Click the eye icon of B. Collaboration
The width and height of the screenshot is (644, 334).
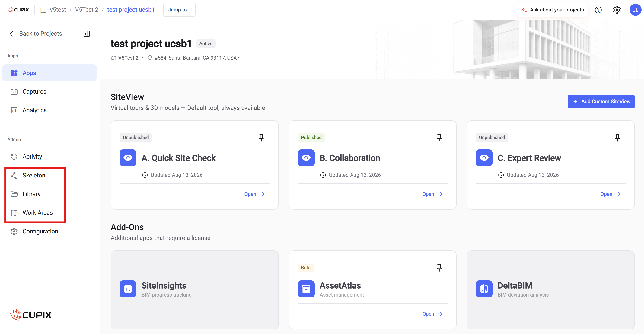(x=306, y=158)
